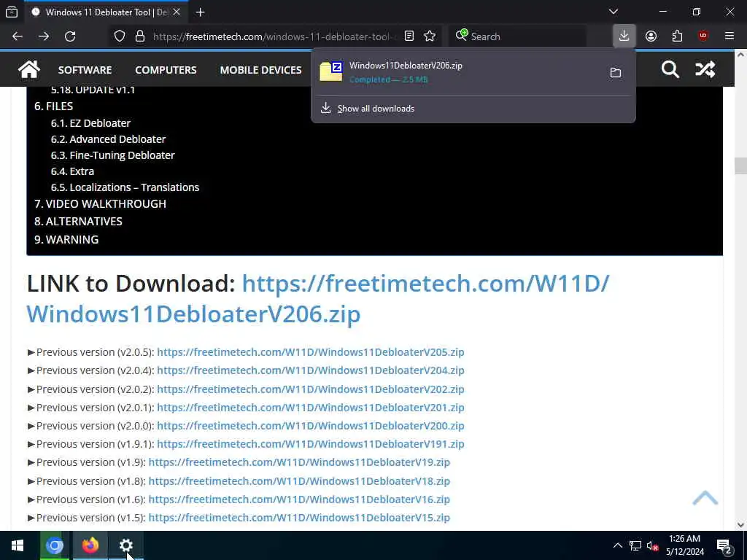
Task: Click the scroll-to-top arrow
Action: pos(705,497)
